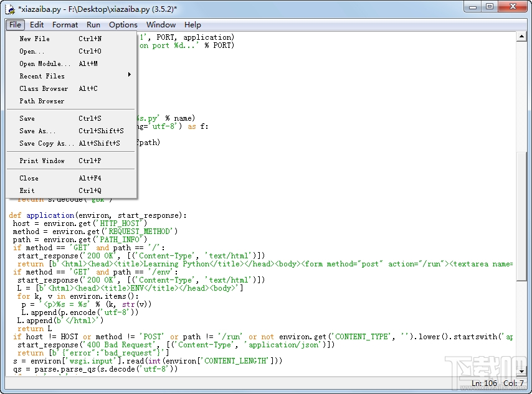Screen dimensions: 532x394
Task: Close the xiazaiba.py window
Action: (x=513, y=7)
